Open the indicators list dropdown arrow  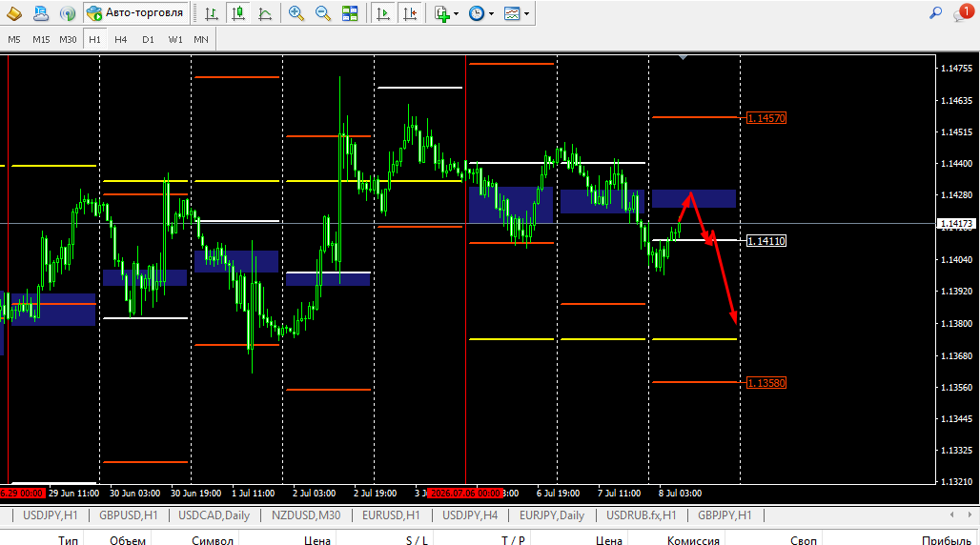pos(457,13)
